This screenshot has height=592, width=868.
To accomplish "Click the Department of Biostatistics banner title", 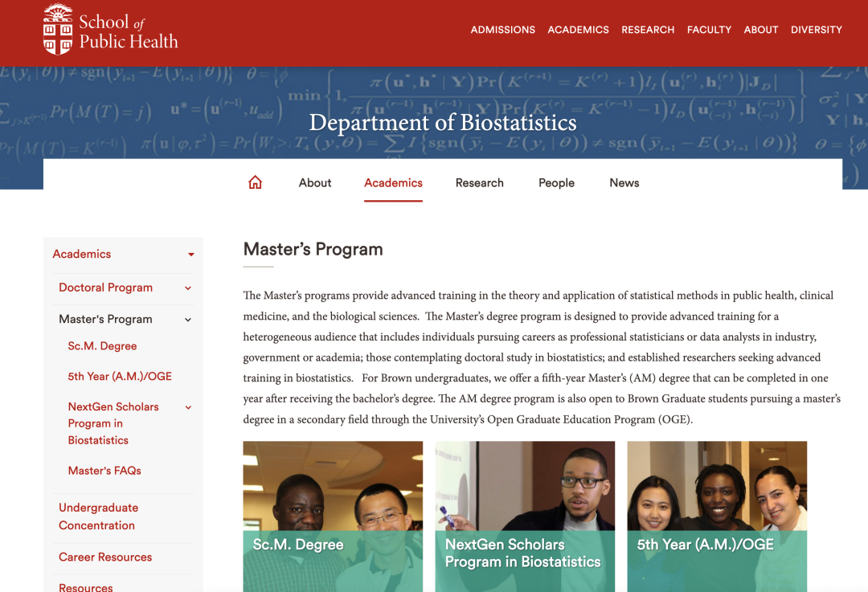I will click(x=443, y=123).
